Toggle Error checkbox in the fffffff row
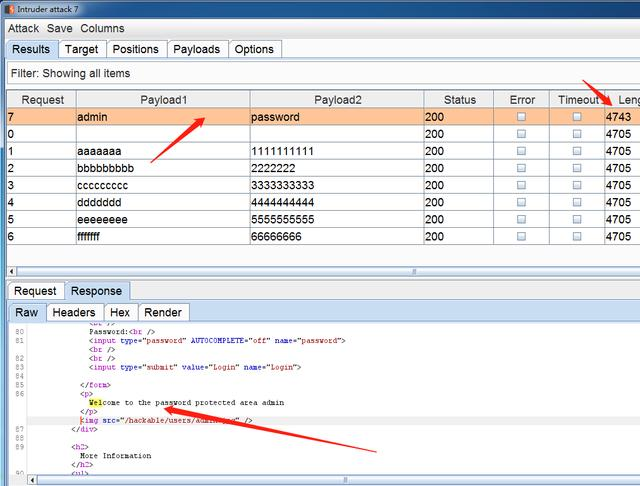Image resolution: width=640 pixels, height=486 pixels. click(522, 237)
